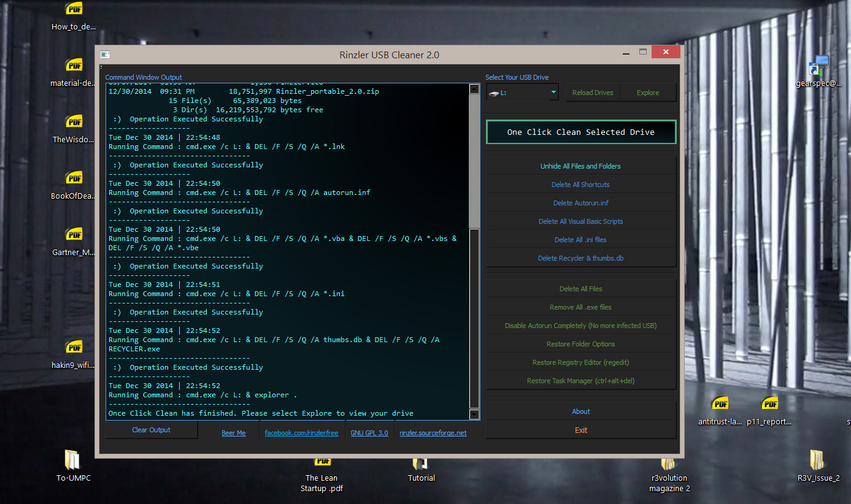Click Clear Output button
Viewport: 851px width, 504px height.
pos(151,430)
